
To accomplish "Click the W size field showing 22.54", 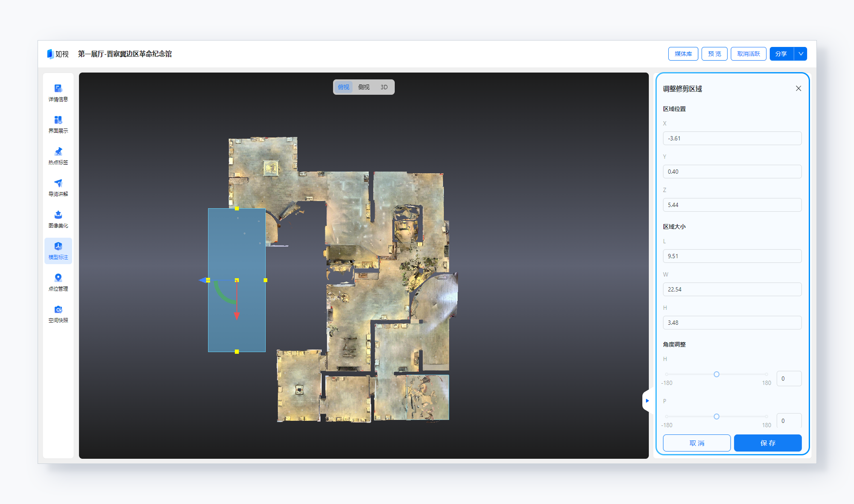I will (x=732, y=289).
